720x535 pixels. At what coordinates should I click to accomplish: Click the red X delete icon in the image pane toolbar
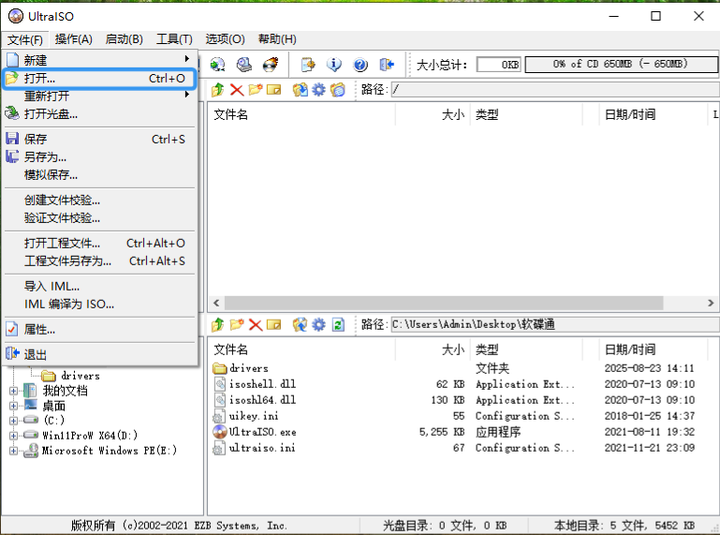[x=236, y=90]
